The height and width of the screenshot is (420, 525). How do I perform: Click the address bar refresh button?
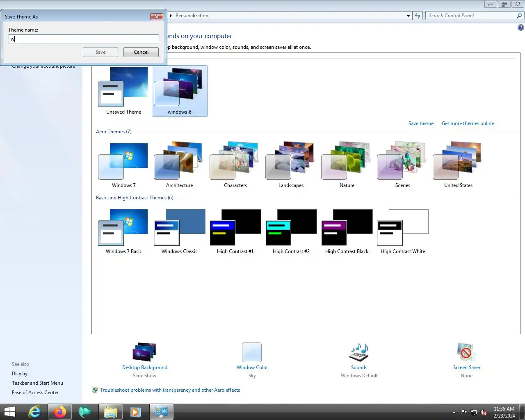pyautogui.click(x=418, y=16)
